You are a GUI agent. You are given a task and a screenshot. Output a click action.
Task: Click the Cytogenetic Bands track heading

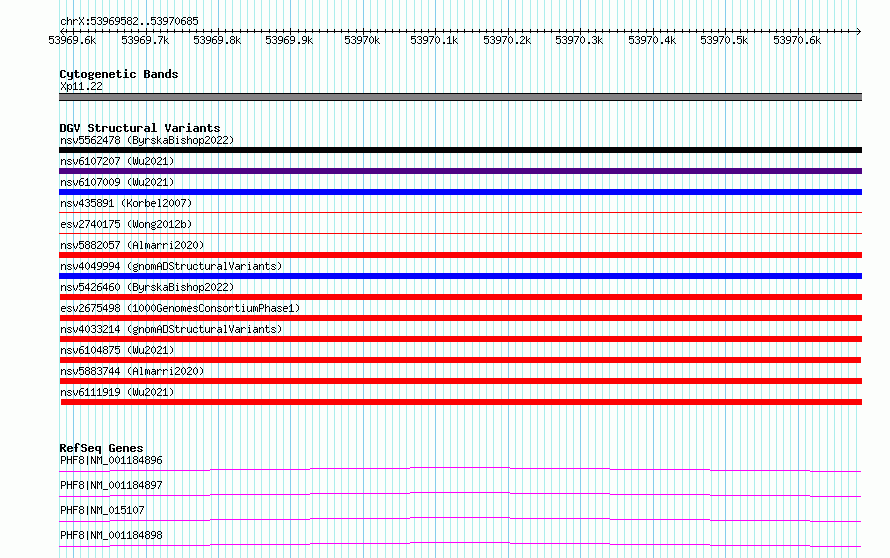tap(119, 74)
